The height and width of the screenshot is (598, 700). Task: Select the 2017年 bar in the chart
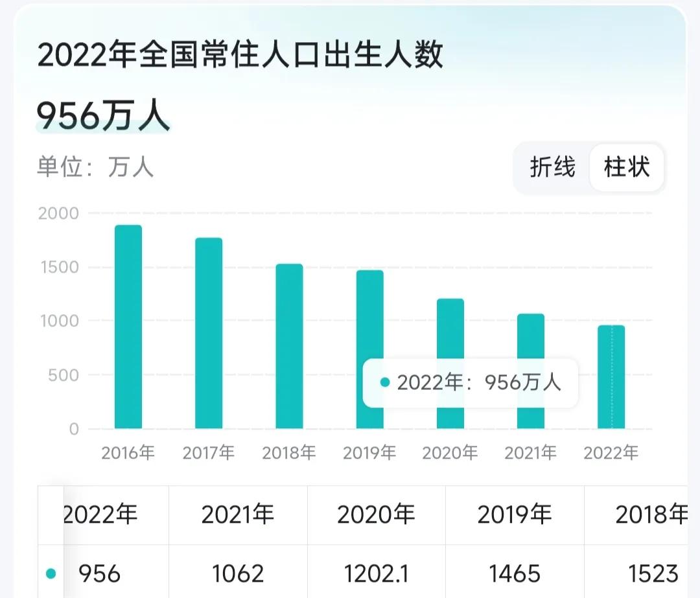(208, 330)
